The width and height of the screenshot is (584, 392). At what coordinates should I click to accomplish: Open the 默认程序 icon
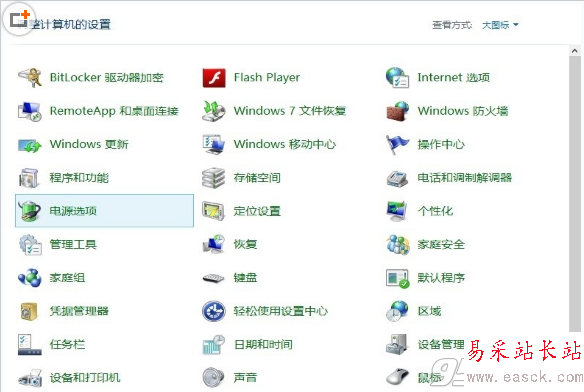click(397, 278)
